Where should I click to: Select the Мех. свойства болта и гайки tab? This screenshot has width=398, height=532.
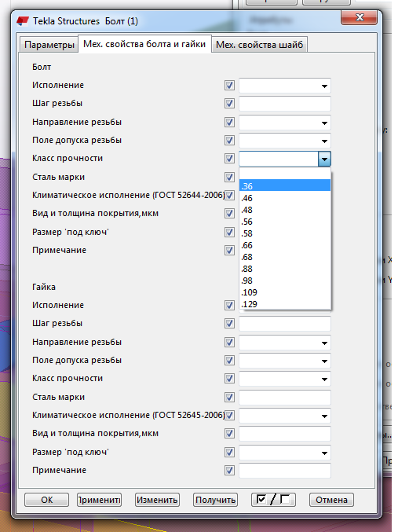[x=144, y=44]
